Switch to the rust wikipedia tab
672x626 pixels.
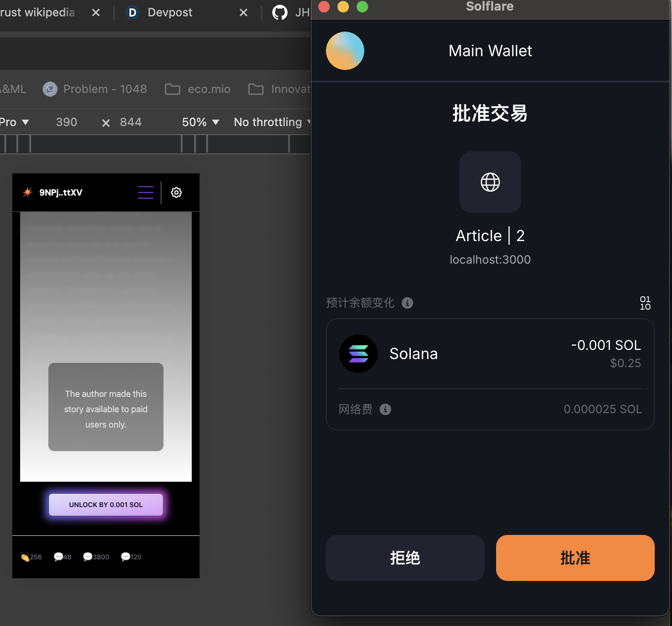tap(37, 12)
